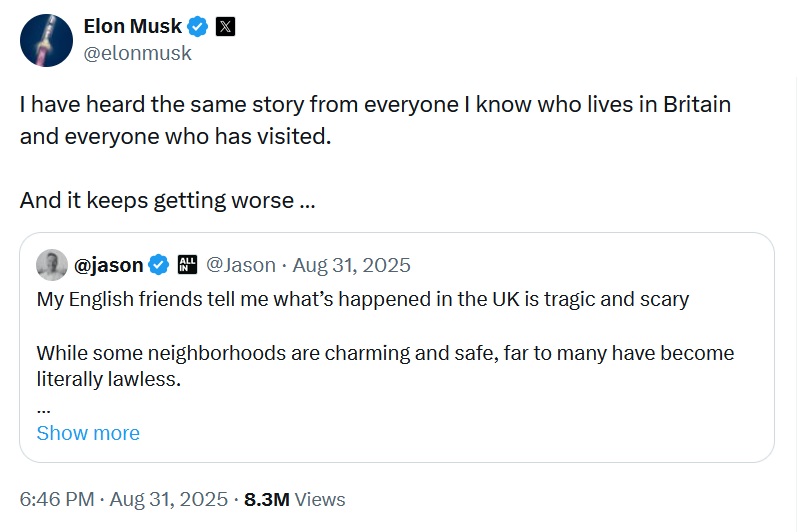Click the quoted post's Aug 31, 2025 date

click(x=351, y=265)
